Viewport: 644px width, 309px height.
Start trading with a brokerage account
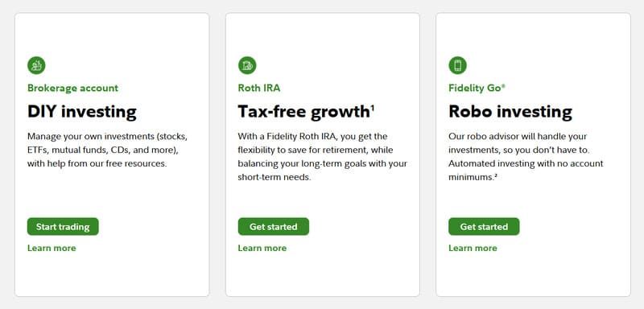pos(63,226)
